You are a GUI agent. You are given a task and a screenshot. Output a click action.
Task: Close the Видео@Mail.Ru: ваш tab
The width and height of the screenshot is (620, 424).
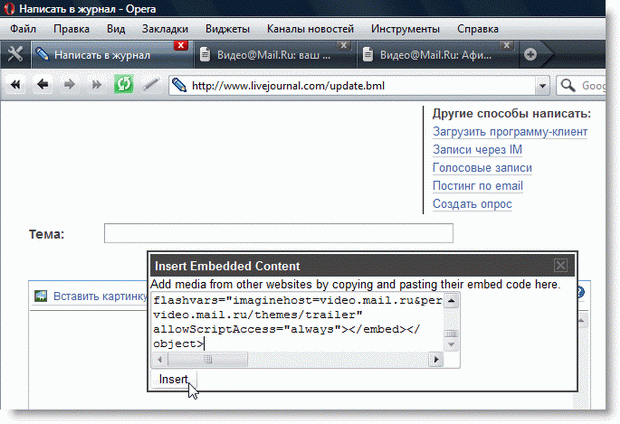(344, 45)
